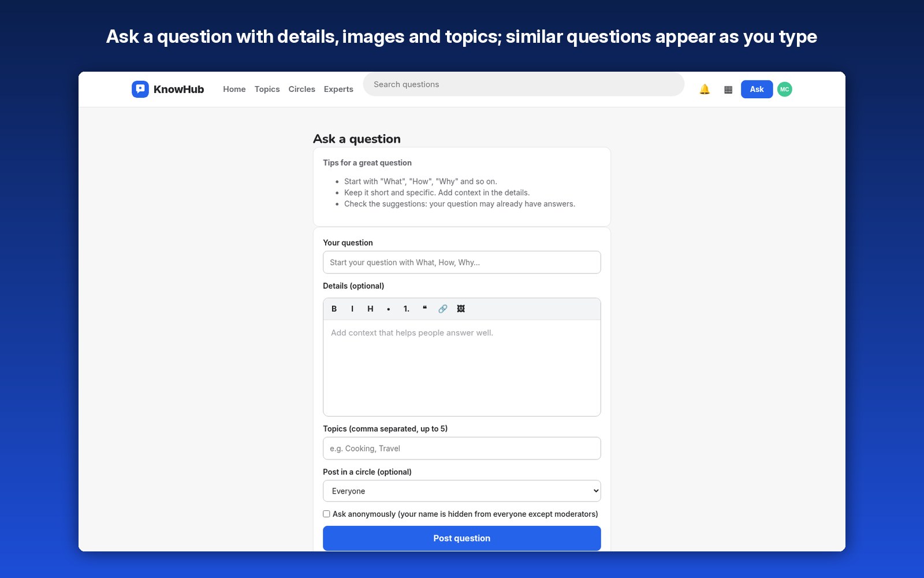Toggle bold formatting in details editor
The height and width of the screenshot is (578, 924).
coord(334,309)
